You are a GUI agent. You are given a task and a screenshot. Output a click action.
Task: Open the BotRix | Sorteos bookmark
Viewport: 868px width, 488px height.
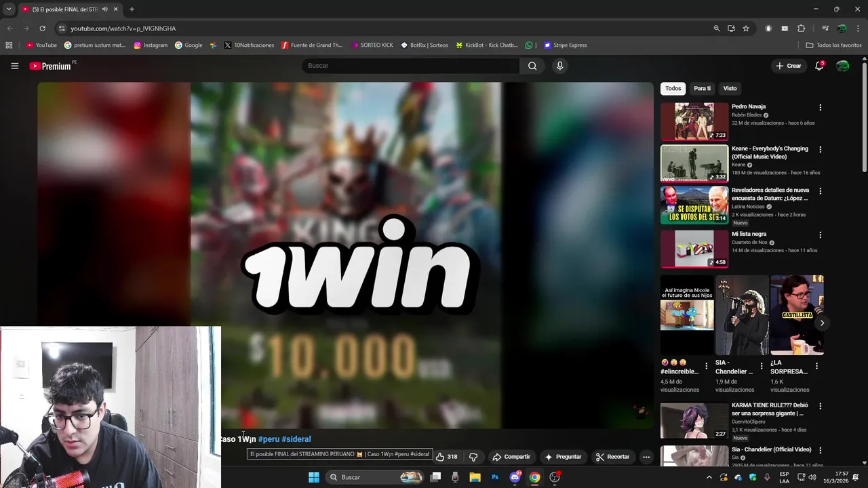click(425, 45)
